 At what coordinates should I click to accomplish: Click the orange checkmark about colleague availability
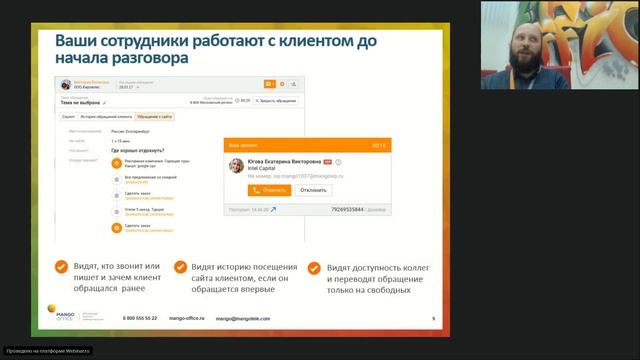pyautogui.click(x=314, y=268)
